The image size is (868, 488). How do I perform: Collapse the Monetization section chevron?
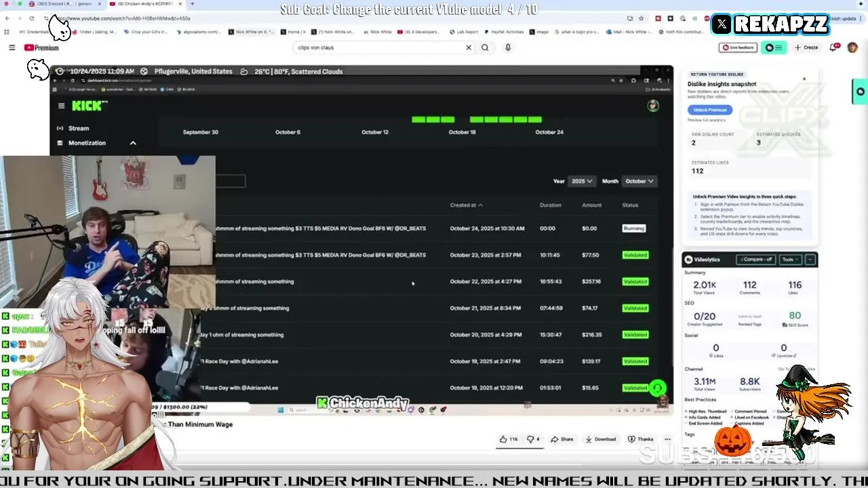pos(133,143)
